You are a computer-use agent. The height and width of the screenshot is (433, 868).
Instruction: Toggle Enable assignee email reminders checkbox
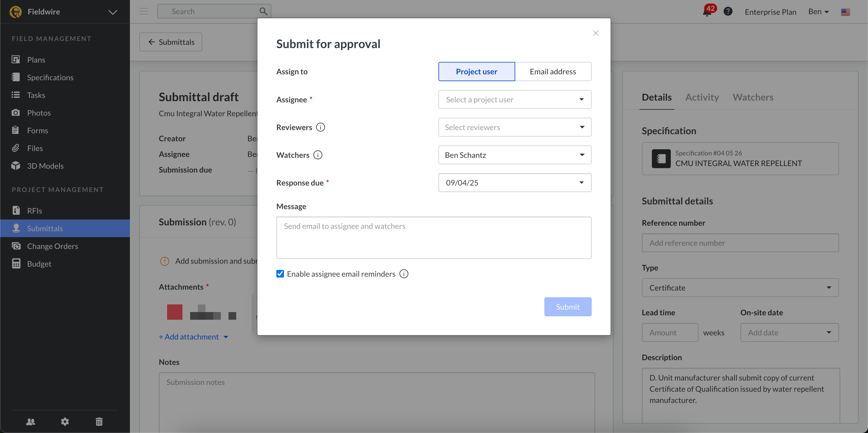(280, 274)
